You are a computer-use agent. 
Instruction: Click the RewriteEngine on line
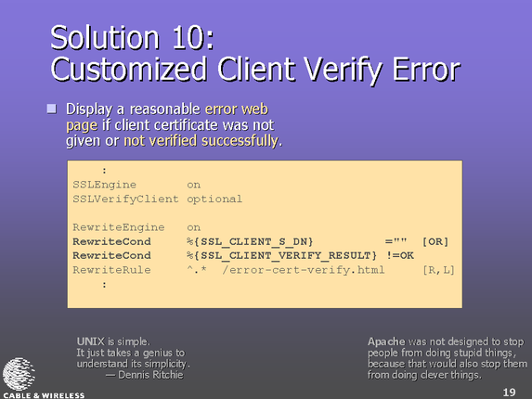pos(136,227)
